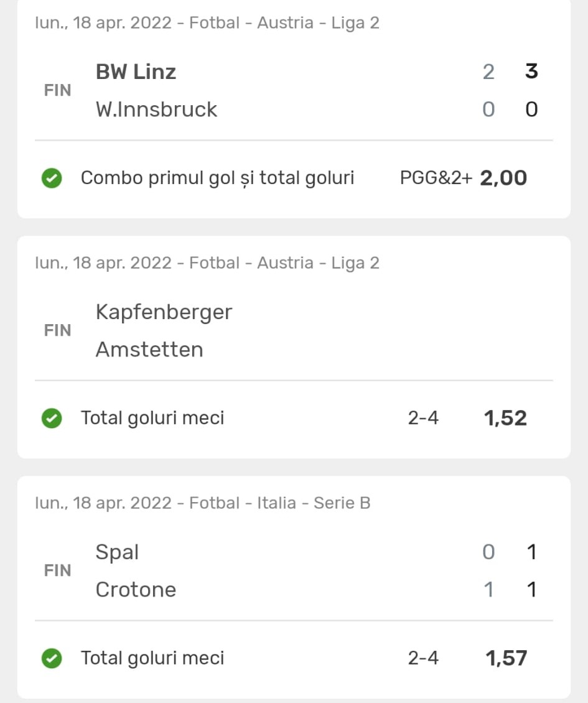
Task: Click the green checkmark beside Combo primul gol
Action: coord(52,179)
